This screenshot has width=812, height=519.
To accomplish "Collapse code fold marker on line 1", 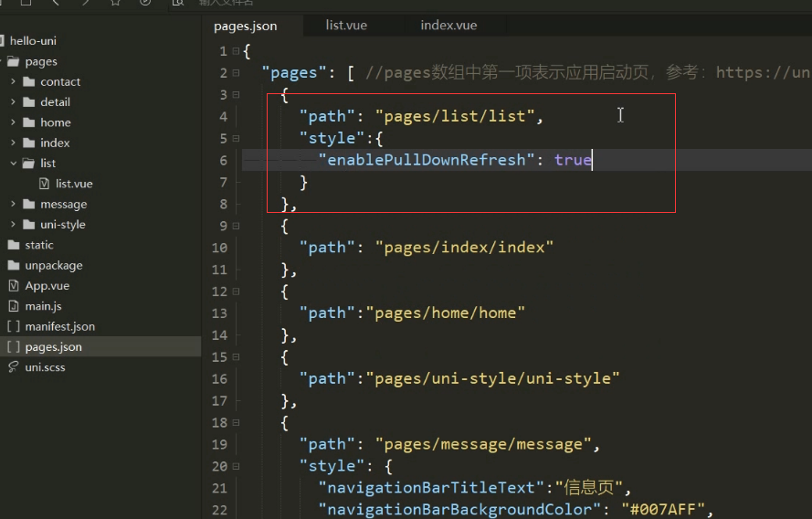I will point(236,51).
